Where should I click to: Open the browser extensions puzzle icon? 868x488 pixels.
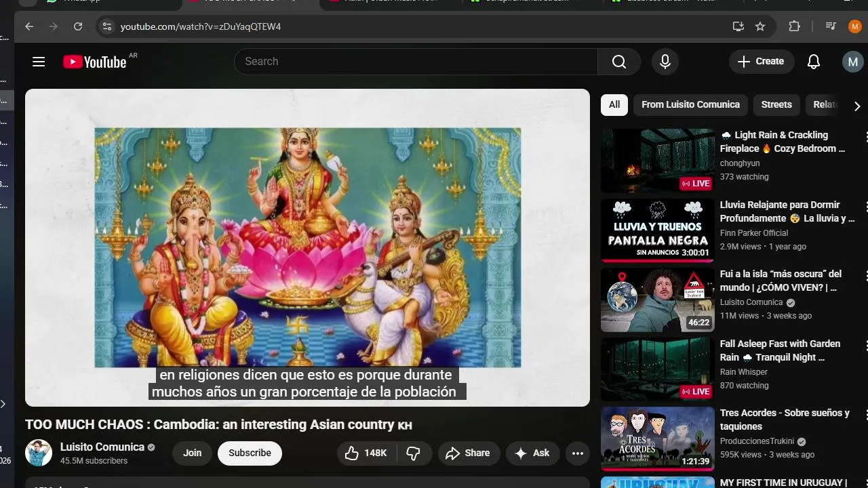click(x=794, y=26)
